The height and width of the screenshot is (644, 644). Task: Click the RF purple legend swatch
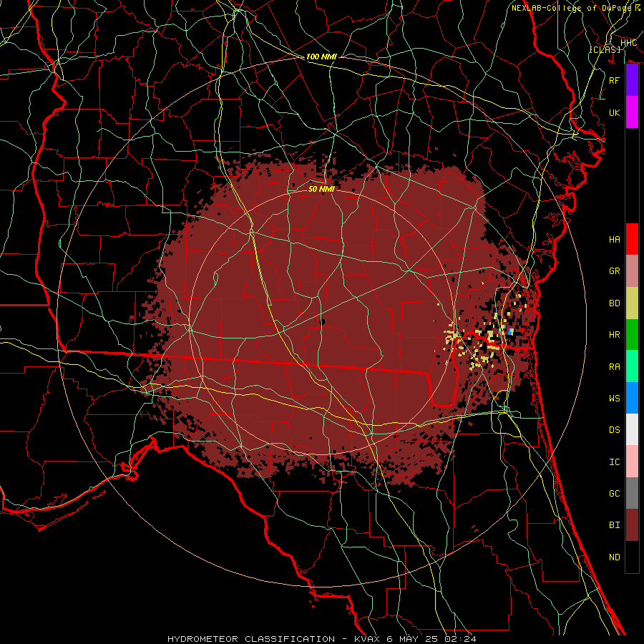pos(632,80)
